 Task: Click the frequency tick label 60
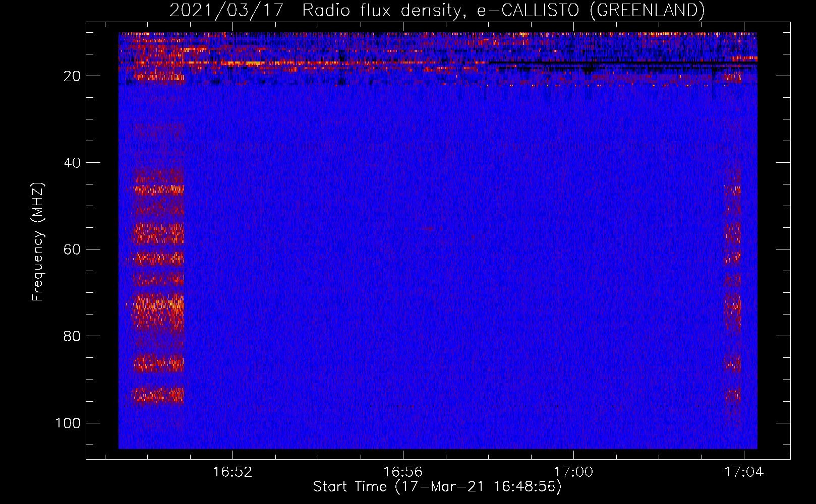coord(72,249)
